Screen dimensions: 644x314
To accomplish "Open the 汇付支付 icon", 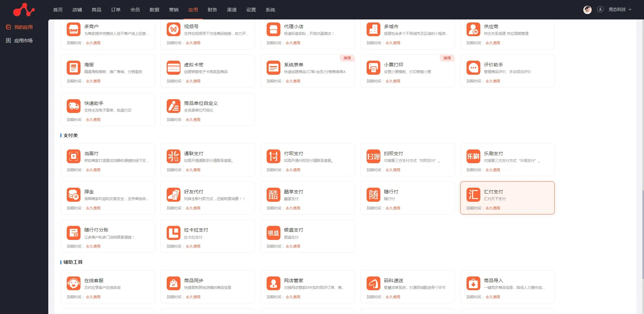I will point(473,195).
